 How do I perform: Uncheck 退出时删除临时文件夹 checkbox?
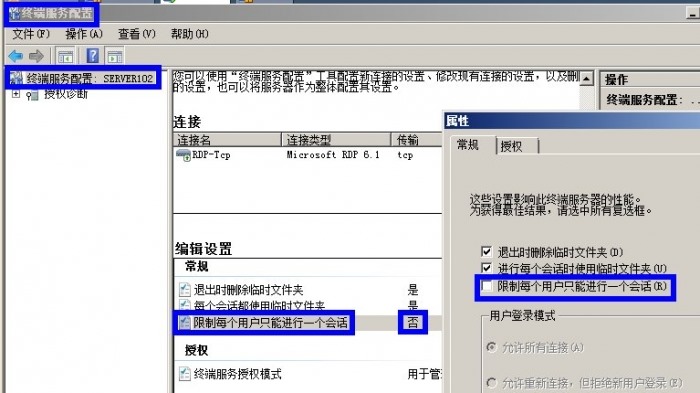point(486,252)
